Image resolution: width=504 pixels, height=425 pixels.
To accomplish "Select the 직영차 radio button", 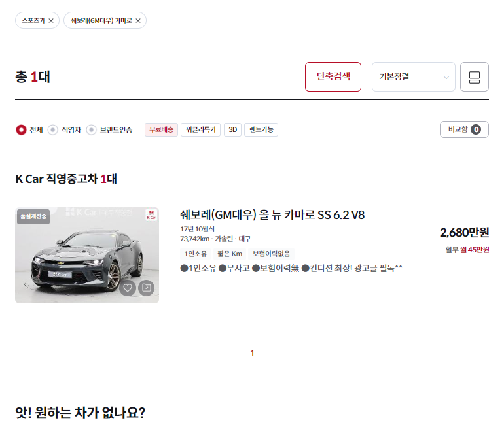I will click(x=53, y=129).
